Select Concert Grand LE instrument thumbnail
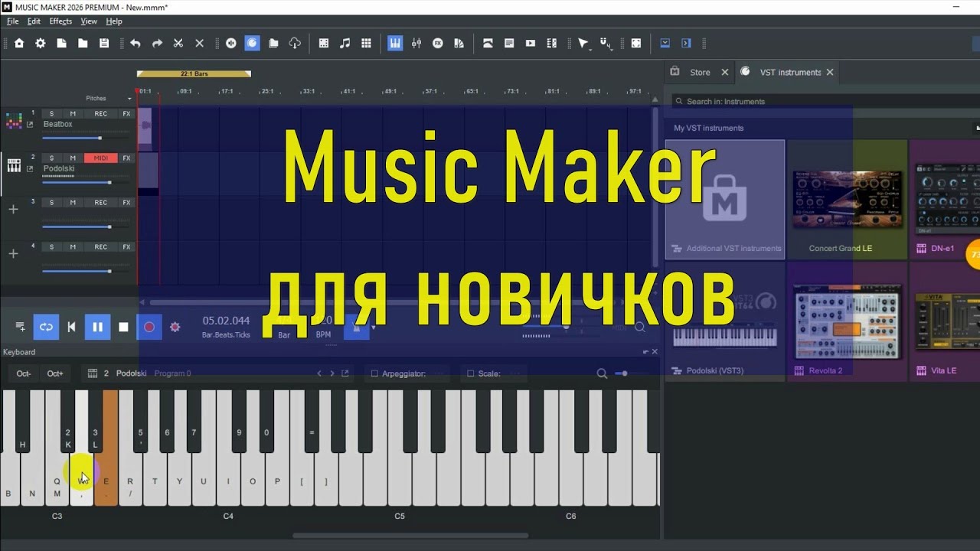This screenshot has width=980, height=551. click(x=847, y=200)
